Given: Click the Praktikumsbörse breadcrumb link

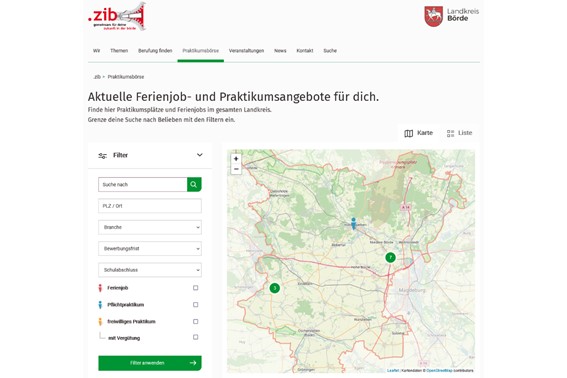Looking at the screenshot, I should (x=126, y=77).
